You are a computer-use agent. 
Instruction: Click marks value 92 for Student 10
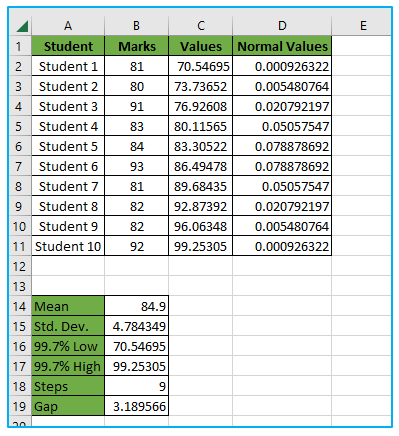coord(136,246)
